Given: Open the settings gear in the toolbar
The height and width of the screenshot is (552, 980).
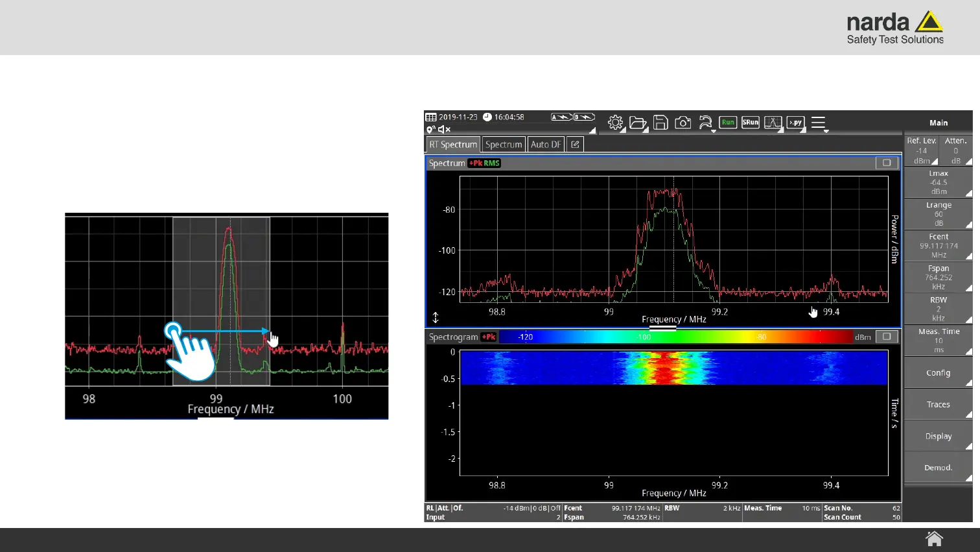Looking at the screenshot, I should pyautogui.click(x=615, y=123).
